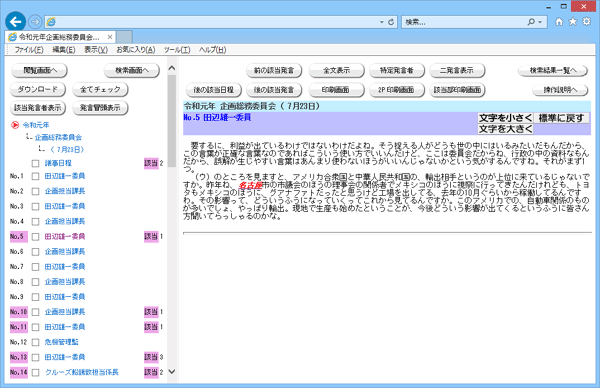Click the 前の該当発言 button

tap(274, 70)
